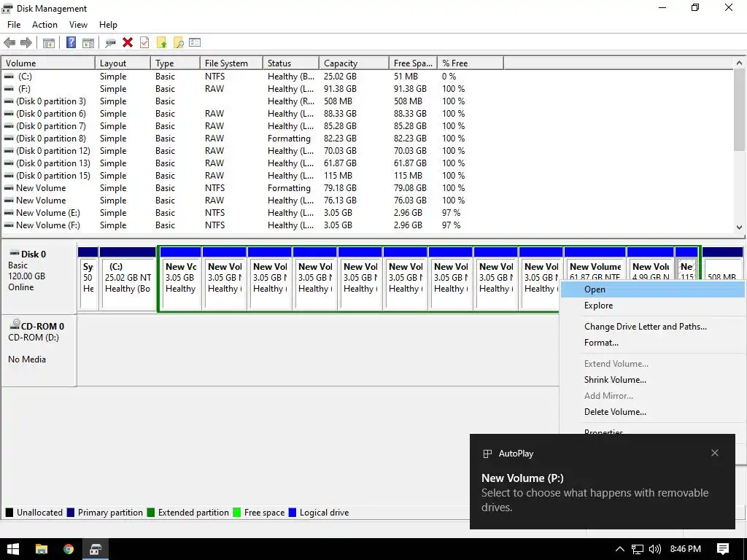747x560 pixels.
Task: Click the Properties checkmark-page toolbar icon
Action: tap(144, 42)
